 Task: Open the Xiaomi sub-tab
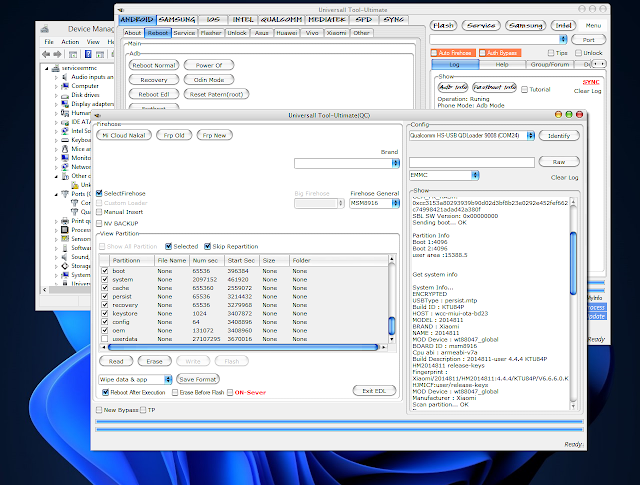pyautogui.click(x=336, y=33)
